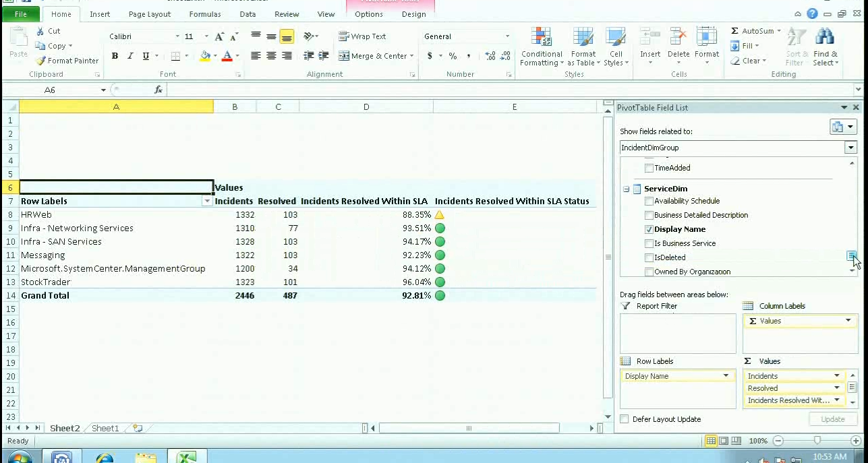The image size is (868, 463).
Task: Click the center text alignment icon
Action: (271, 56)
